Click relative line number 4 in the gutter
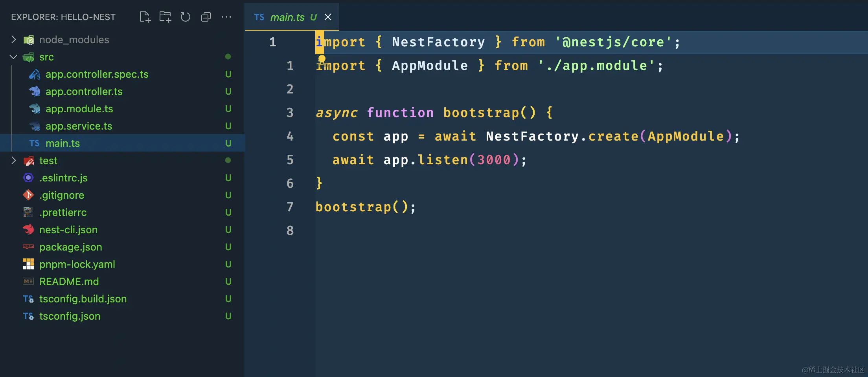 pos(290,136)
